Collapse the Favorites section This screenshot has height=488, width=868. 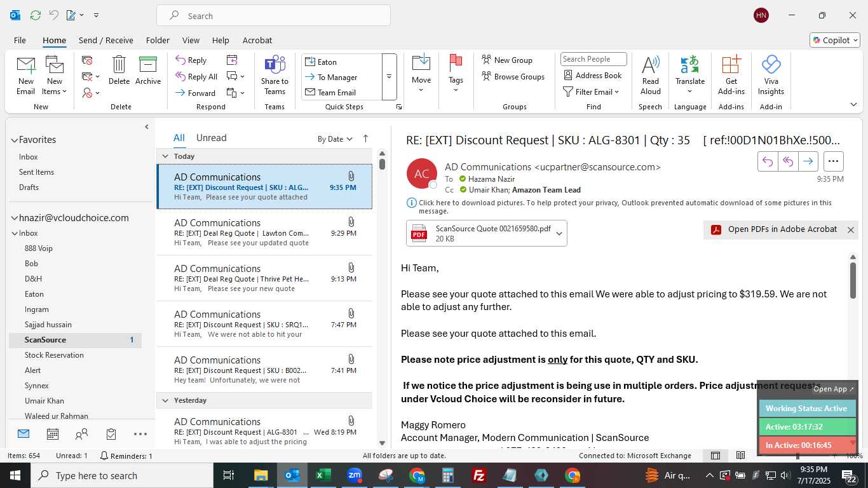tap(14, 140)
